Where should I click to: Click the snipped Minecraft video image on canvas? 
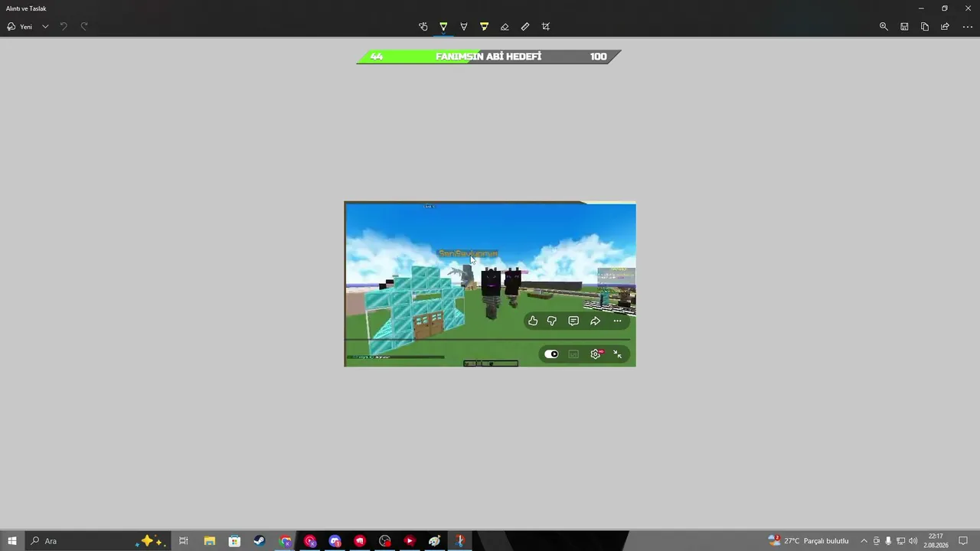pyautogui.click(x=490, y=284)
